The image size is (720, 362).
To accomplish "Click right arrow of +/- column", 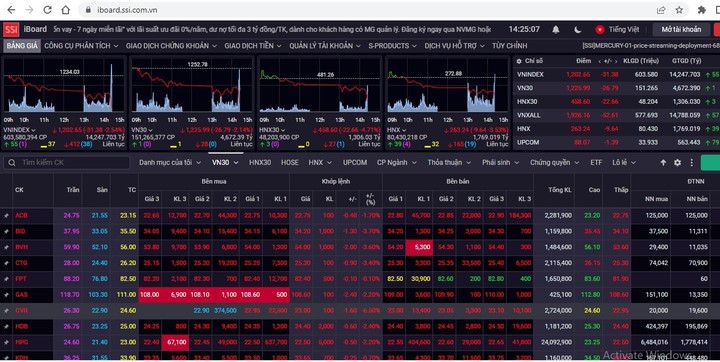I will [x=616, y=61].
